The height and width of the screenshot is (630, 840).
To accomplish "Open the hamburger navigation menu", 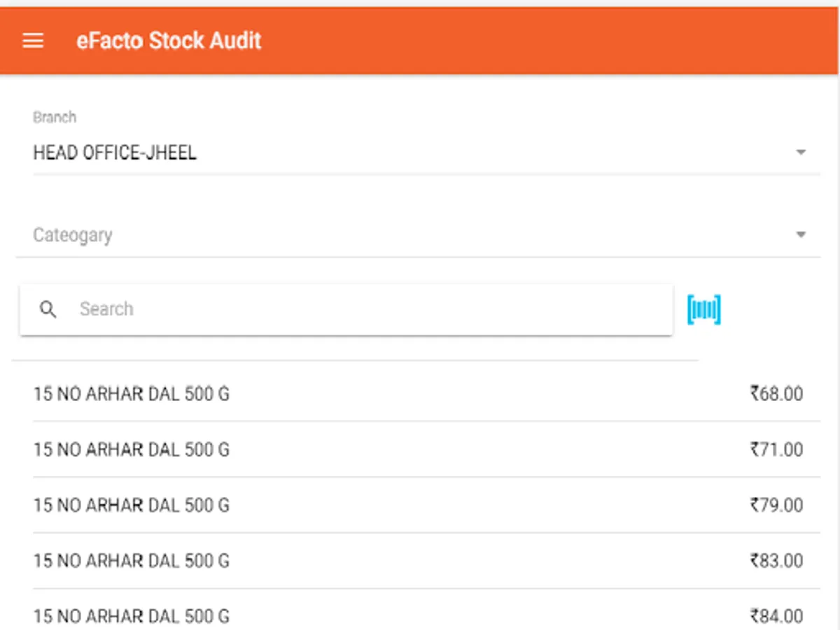I will point(33,41).
